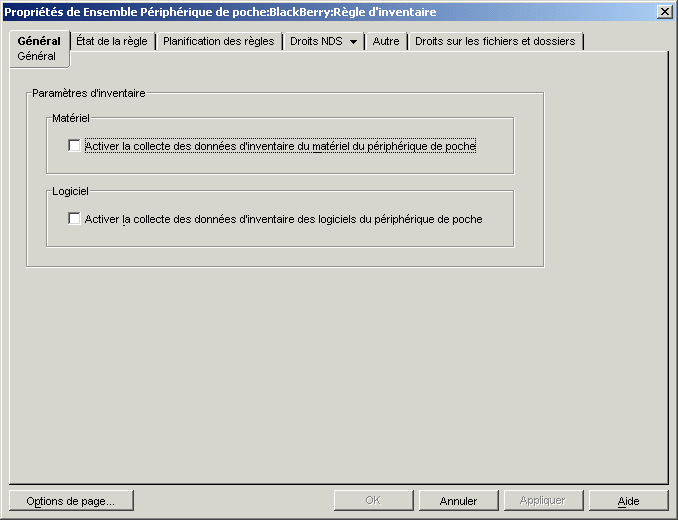Close the properties dialog with X
Screen dimensions: 678x520
coord(664,12)
